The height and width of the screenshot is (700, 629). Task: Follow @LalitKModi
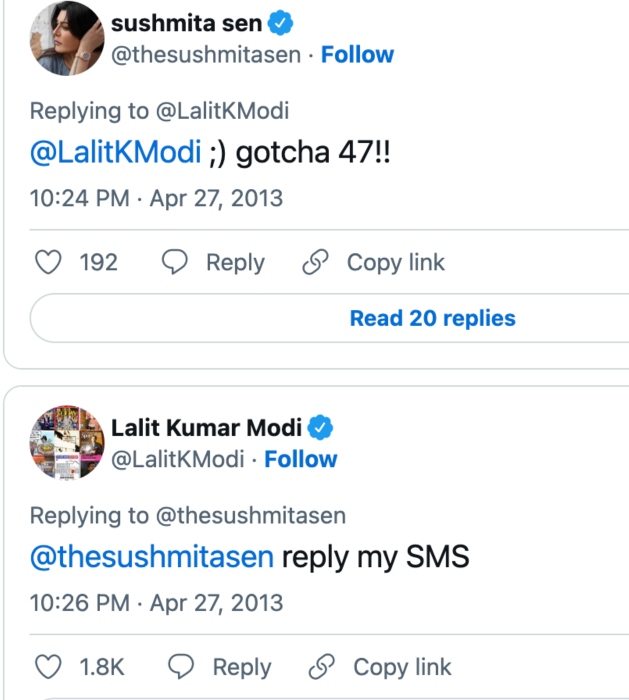pos(300,459)
